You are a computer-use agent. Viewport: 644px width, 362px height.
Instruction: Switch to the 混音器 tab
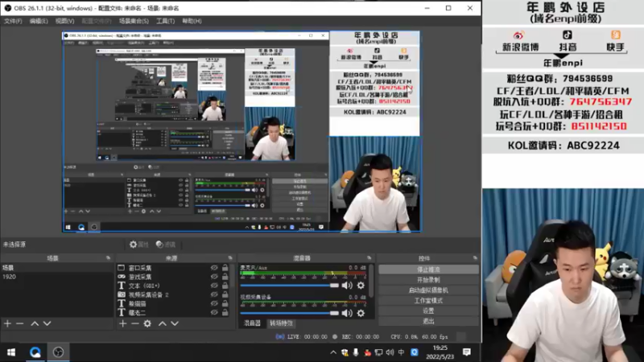pos(252,323)
